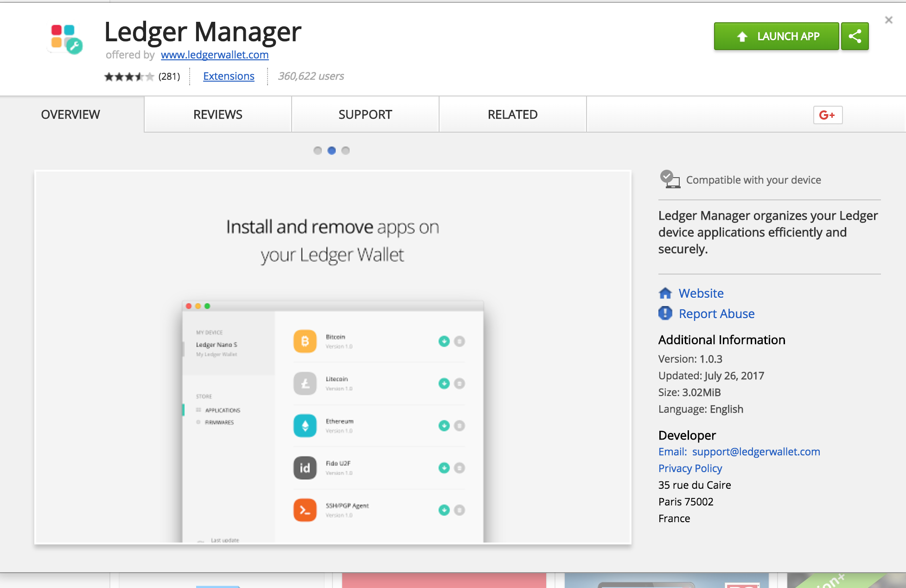Open the Extensions category link

(x=229, y=76)
